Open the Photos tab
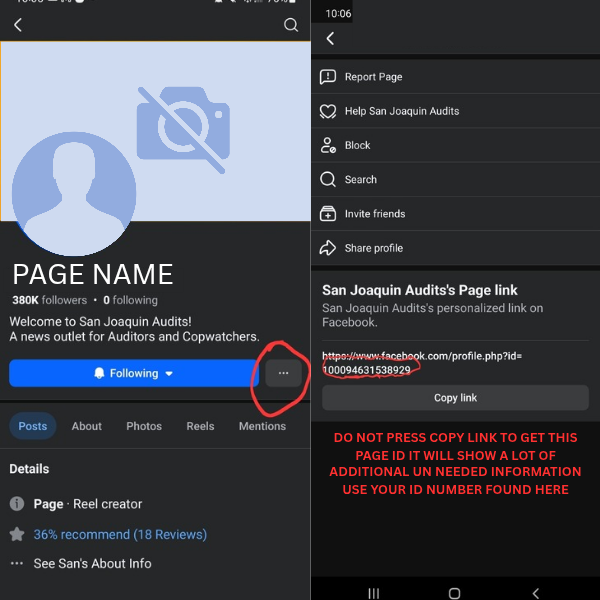This screenshot has height=600, width=600. click(x=144, y=426)
